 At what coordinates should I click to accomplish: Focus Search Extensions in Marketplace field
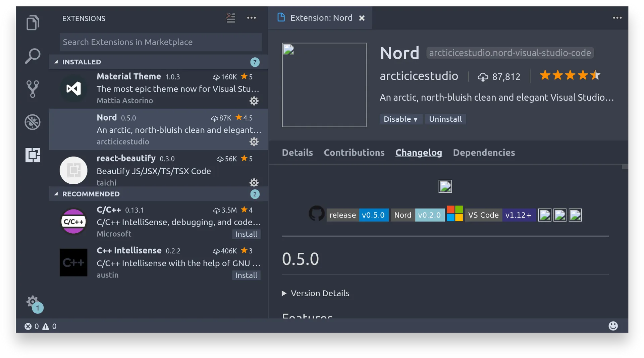pos(161,42)
